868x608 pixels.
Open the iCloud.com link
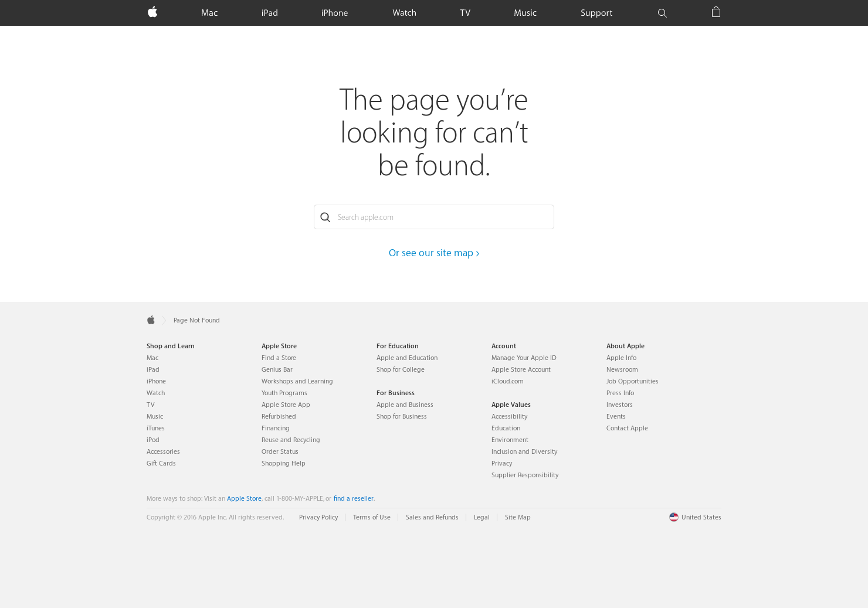(x=507, y=381)
